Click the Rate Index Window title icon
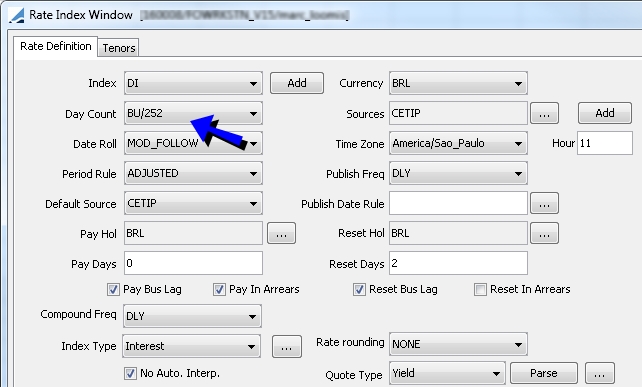 16,15
